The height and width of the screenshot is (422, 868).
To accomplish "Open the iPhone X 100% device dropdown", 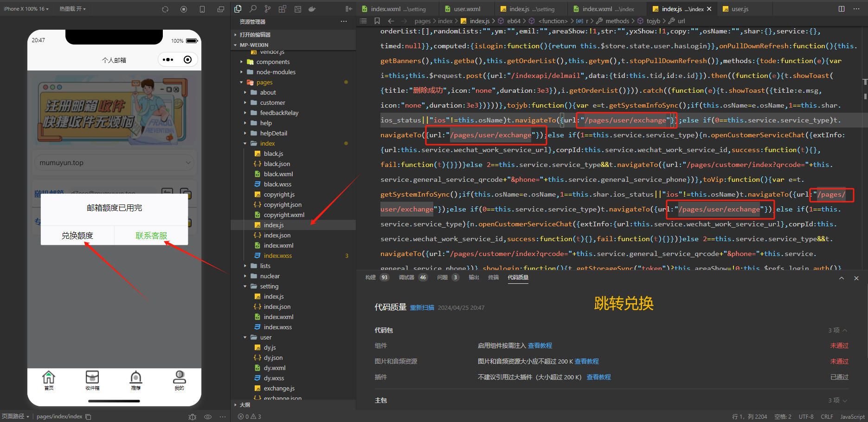I will click(26, 9).
